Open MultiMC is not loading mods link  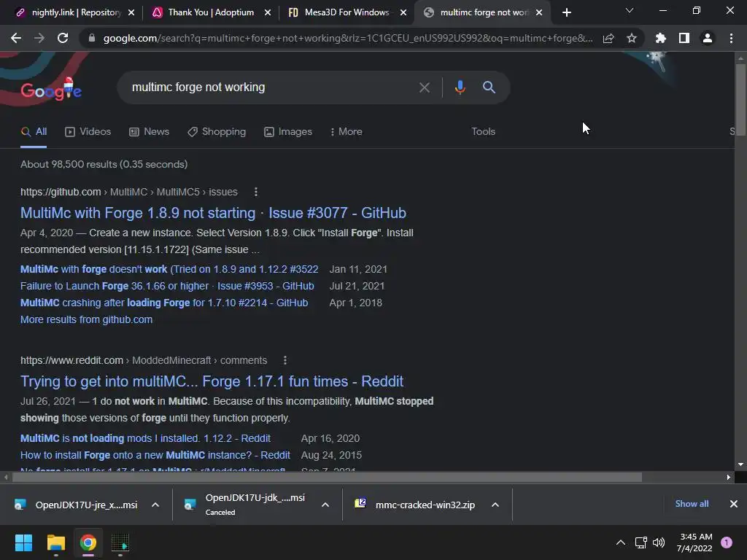tap(145, 438)
